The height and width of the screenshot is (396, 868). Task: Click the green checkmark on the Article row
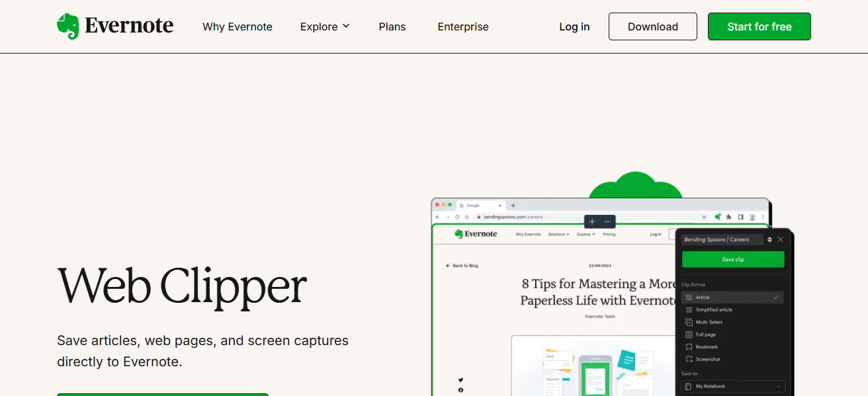[x=776, y=297]
